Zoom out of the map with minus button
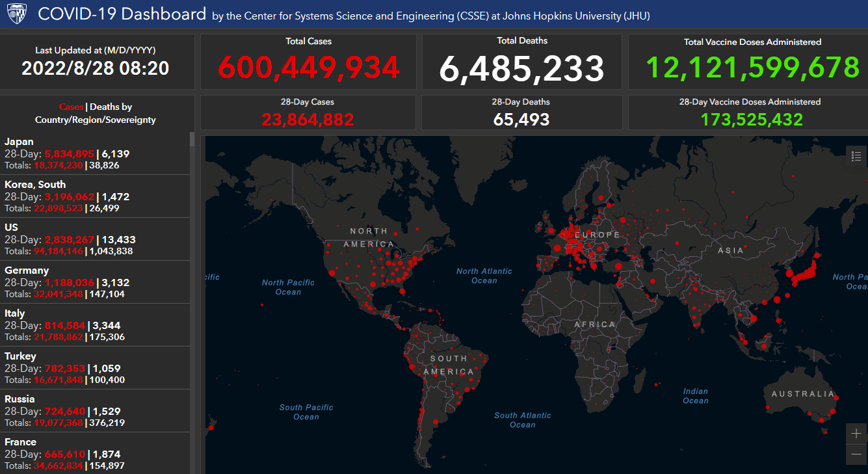This screenshot has height=474, width=868. (856, 454)
